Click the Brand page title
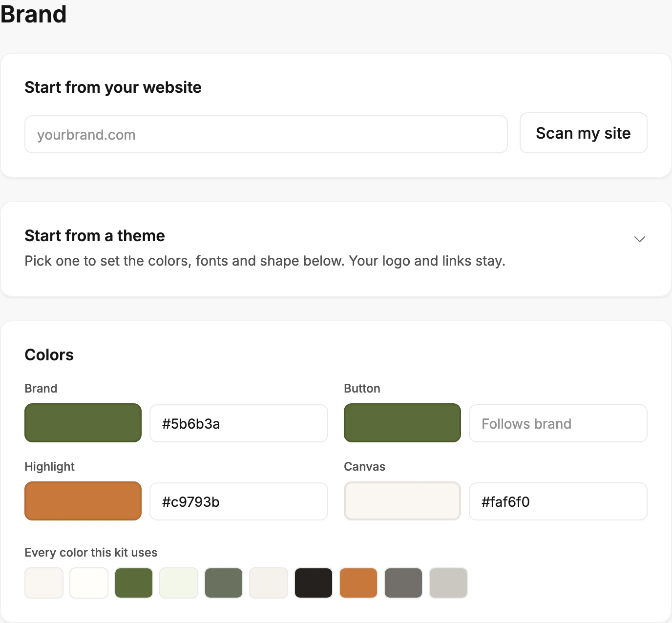The height and width of the screenshot is (623, 672). [33, 14]
